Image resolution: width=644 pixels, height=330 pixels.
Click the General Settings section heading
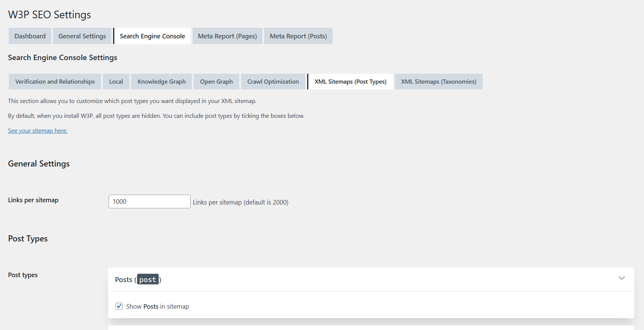39,164
